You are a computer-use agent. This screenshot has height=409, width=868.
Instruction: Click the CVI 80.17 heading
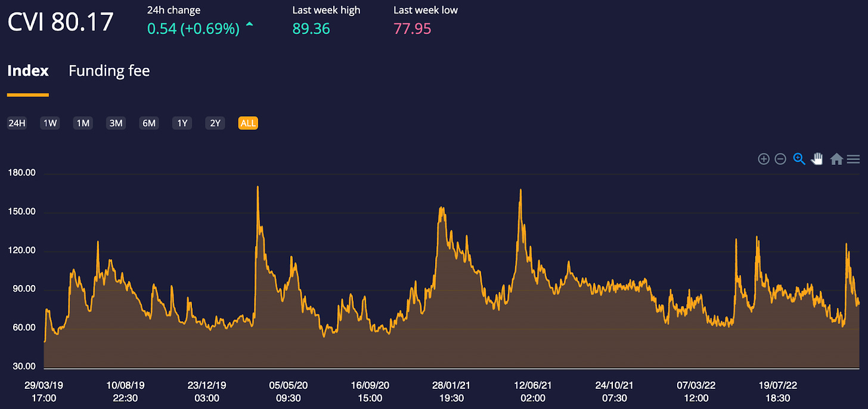click(x=60, y=22)
